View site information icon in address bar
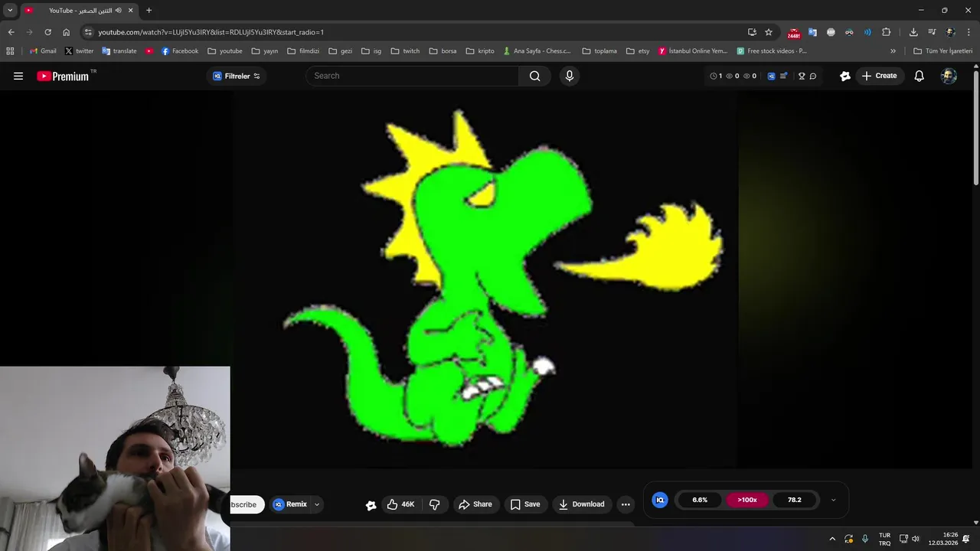 88,32
